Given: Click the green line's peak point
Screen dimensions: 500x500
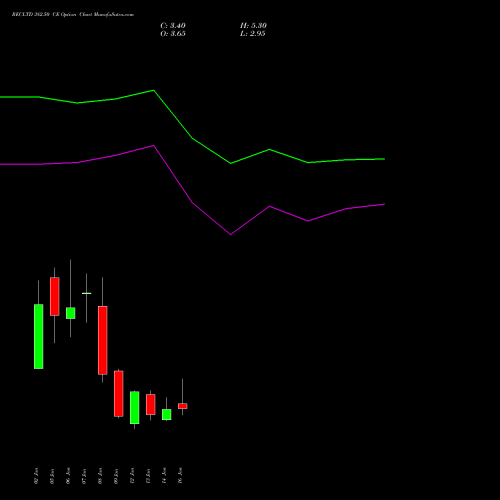Looking at the screenshot, I should pyautogui.click(x=154, y=90).
